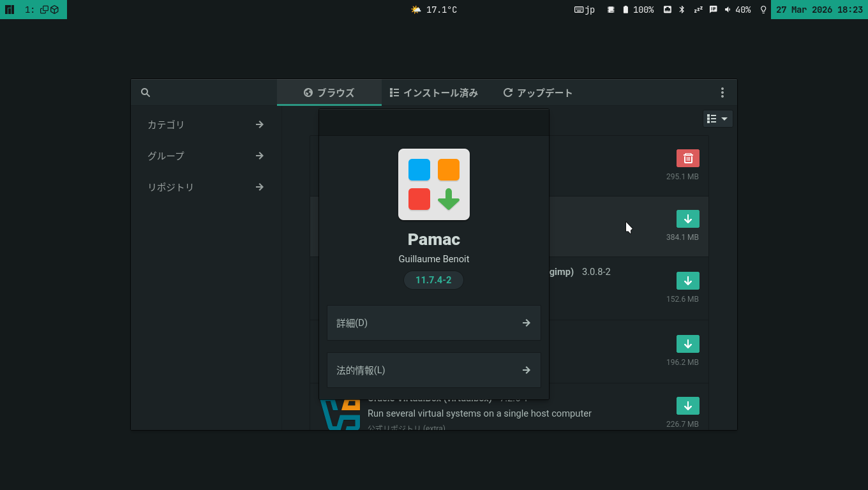868x490 pixels.
Task: Click the memory chip icon in the status bar
Action: coord(611,10)
